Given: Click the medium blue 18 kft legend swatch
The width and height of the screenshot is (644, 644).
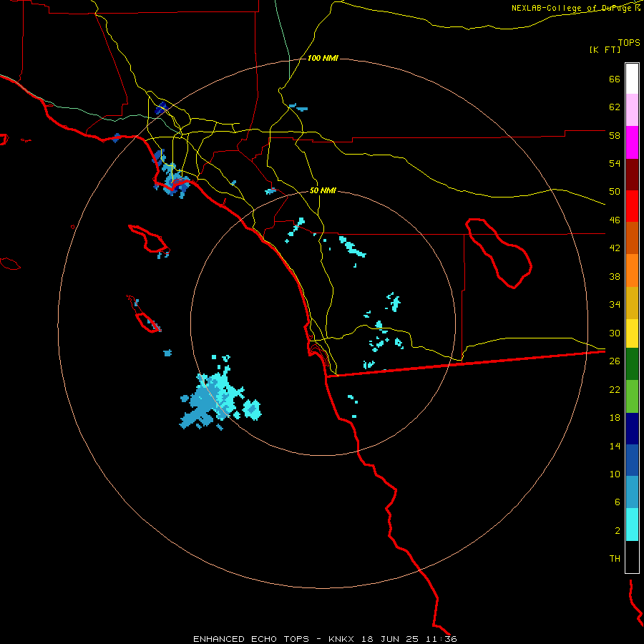Looking at the screenshot, I should tap(632, 460).
